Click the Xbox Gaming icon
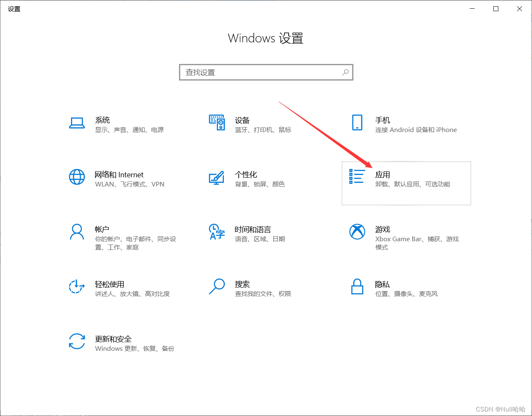 click(x=357, y=232)
